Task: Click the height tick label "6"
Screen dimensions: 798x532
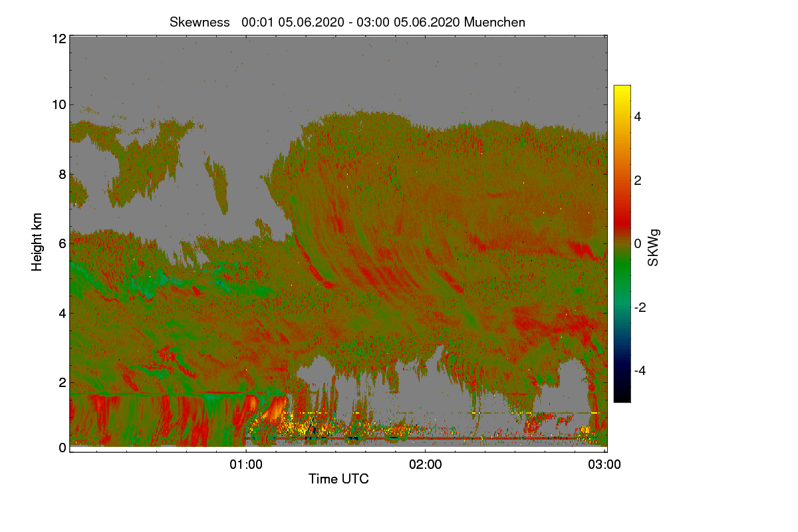Action: tap(62, 244)
